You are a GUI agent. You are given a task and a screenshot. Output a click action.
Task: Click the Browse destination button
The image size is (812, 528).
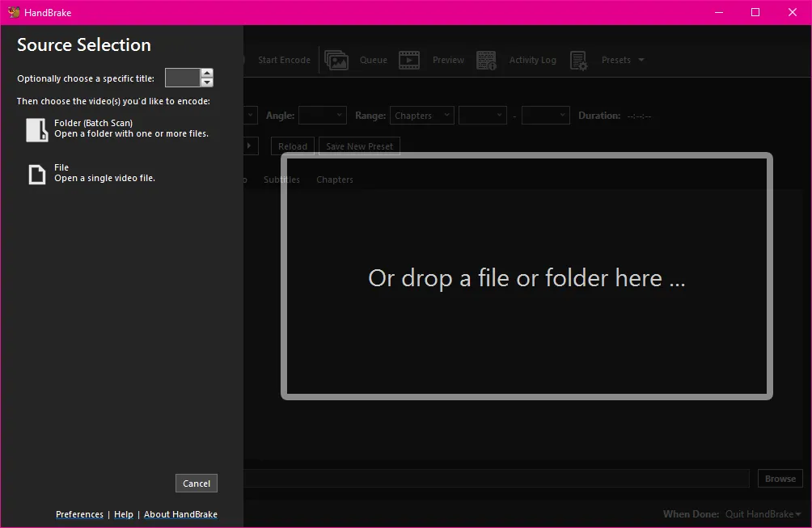click(780, 479)
